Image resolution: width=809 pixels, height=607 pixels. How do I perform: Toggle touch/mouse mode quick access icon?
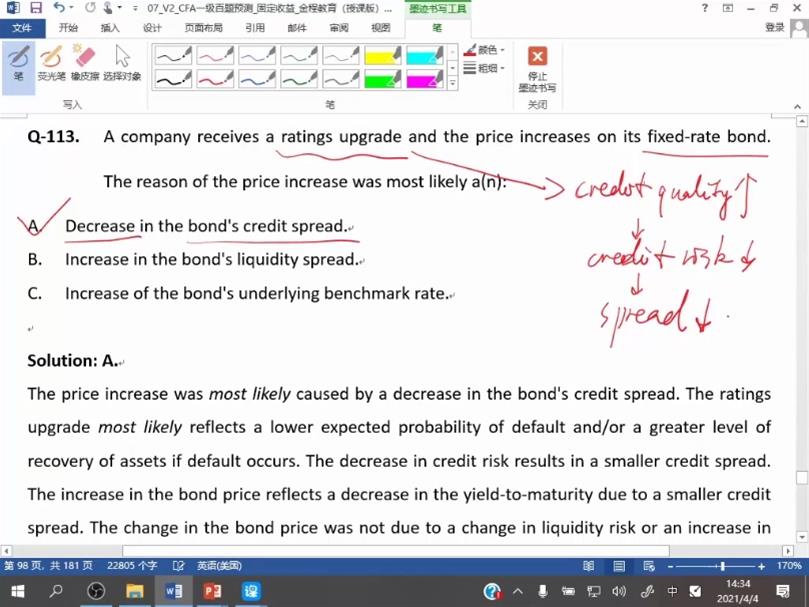click(x=108, y=8)
